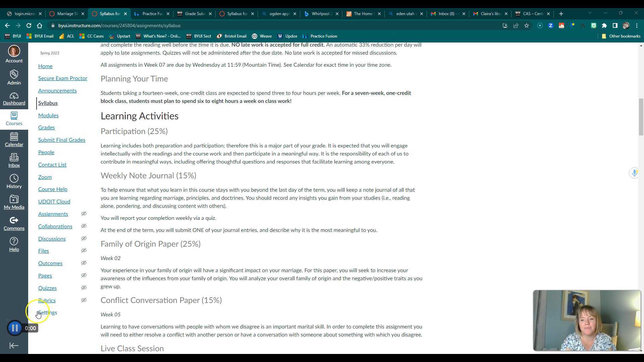Toggle visibility eye next to Quizzes
Screen dimensions: 644x362
click(84, 288)
